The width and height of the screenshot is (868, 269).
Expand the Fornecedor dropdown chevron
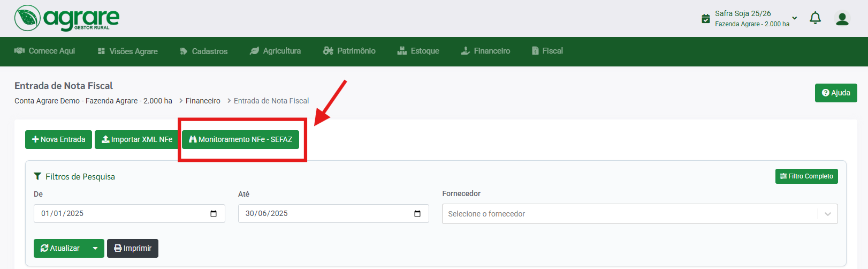point(828,214)
